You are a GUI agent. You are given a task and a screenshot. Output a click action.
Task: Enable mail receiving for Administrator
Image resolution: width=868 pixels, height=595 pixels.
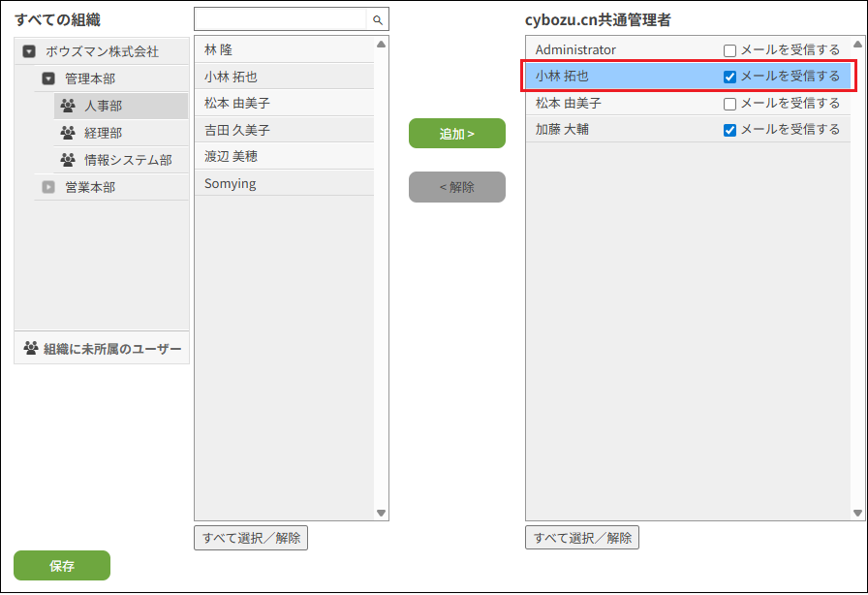pos(730,50)
